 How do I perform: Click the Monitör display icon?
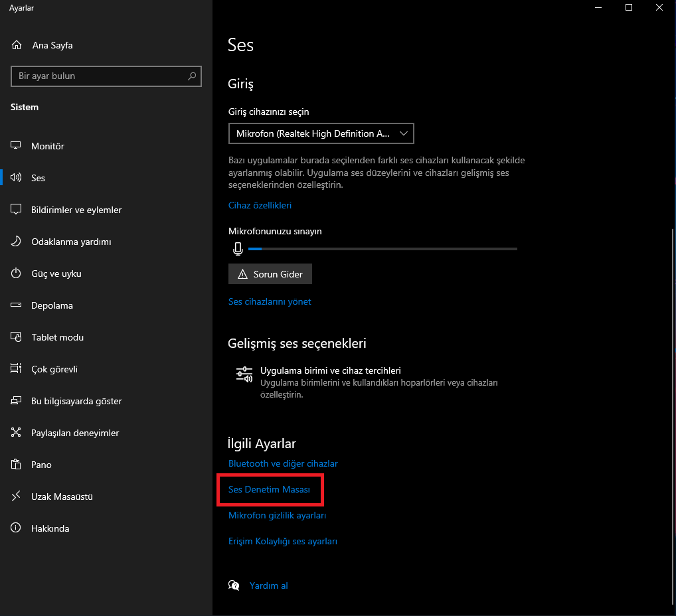[x=15, y=145]
